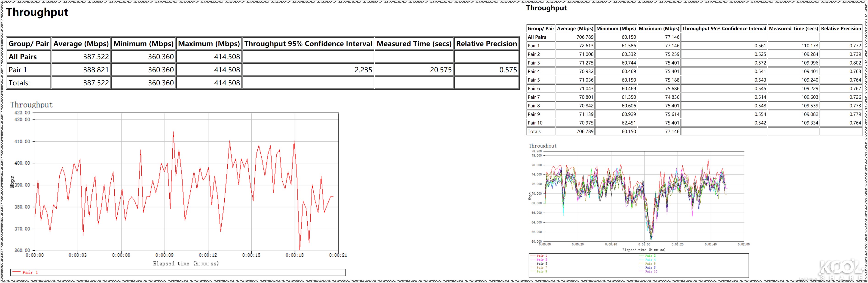Click measured time value 20.575

[440, 70]
